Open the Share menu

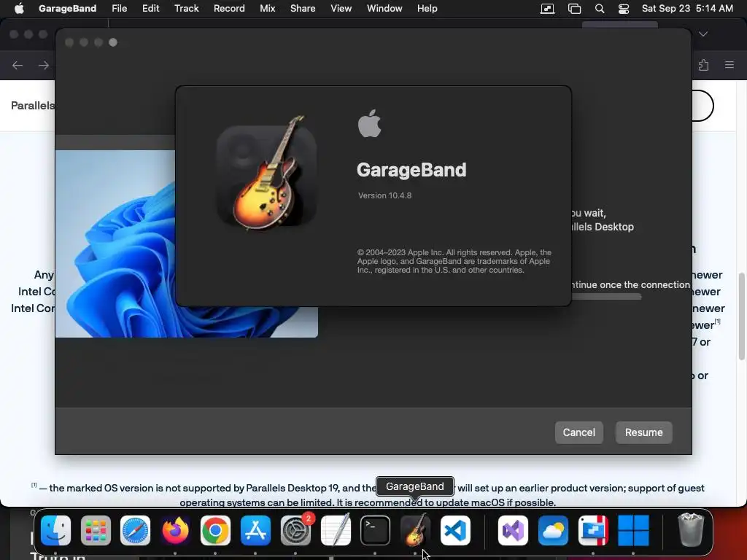tap(303, 8)
